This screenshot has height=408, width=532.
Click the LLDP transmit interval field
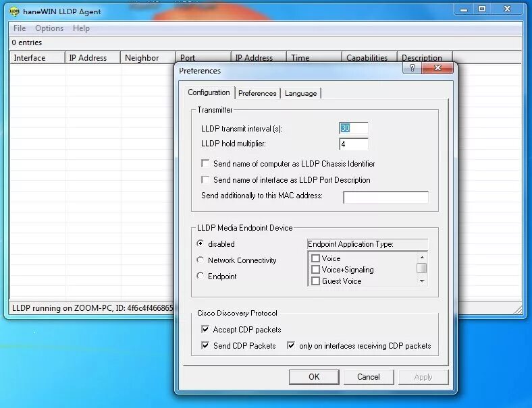pyautogui.click(x=354, y=128)
